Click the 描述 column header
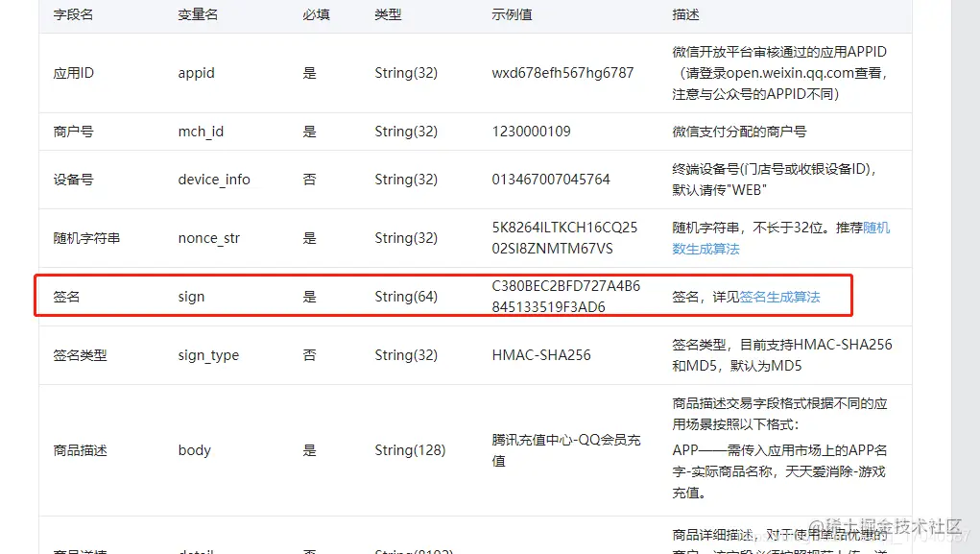 point(685,14)
